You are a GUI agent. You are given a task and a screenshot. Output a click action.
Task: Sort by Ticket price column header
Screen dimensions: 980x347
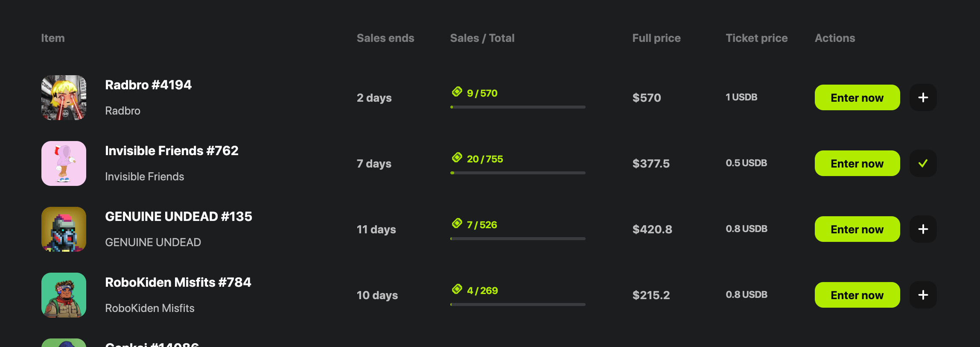[x=756, y=38]
